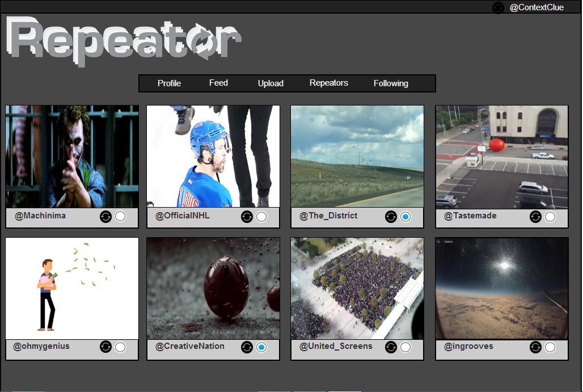Click the repeat icon on @The_District card
583x392 pixels.
[391, 217]
